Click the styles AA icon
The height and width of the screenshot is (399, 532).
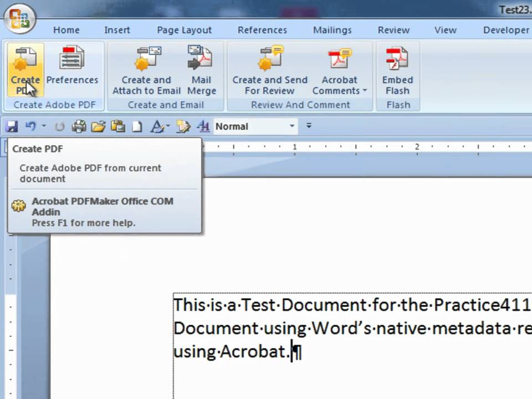click(203, 126)
